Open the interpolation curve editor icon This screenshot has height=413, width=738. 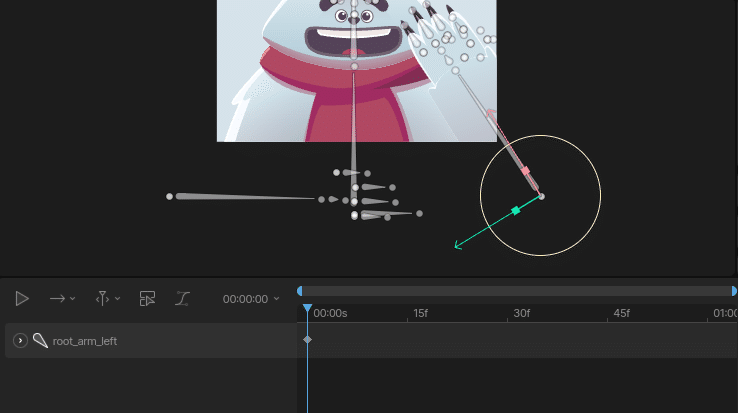[x=183, y=299]
